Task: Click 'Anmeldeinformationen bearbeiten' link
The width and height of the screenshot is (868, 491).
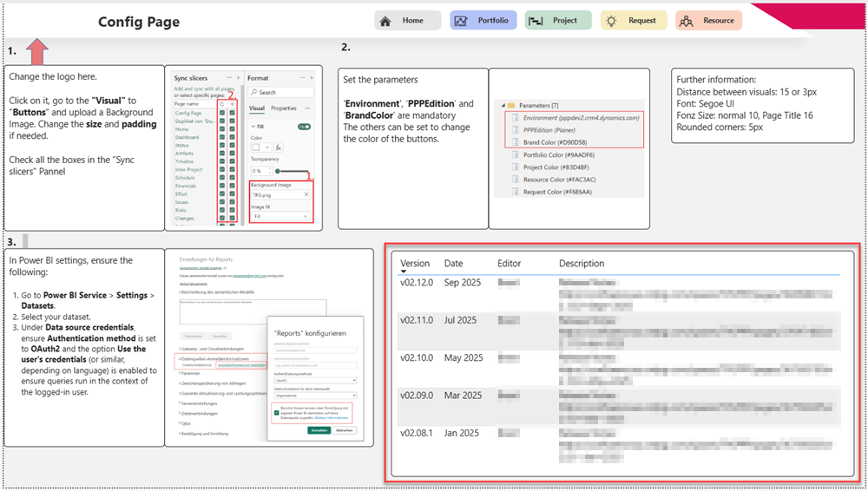Action: click(242, 365)
